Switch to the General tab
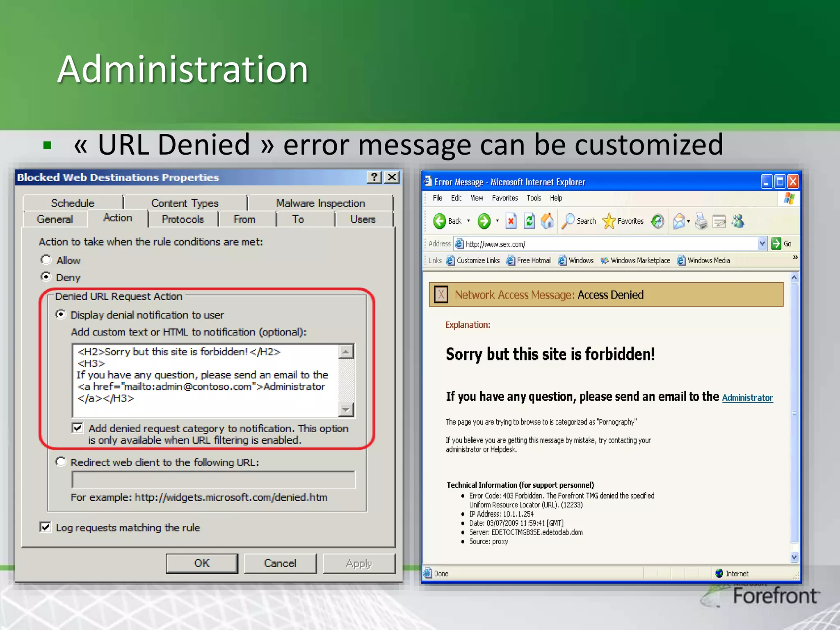This screenshot has height=630, width=840. click(x=55, y=219)
